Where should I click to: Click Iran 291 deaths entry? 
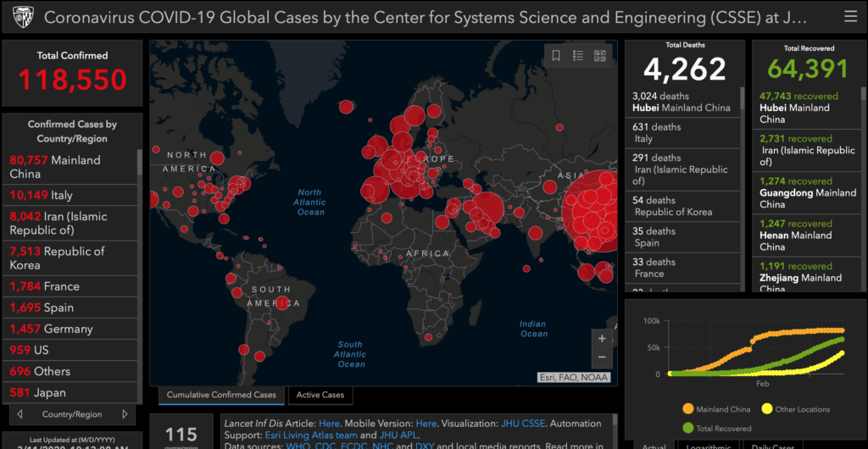click(682, 169)
